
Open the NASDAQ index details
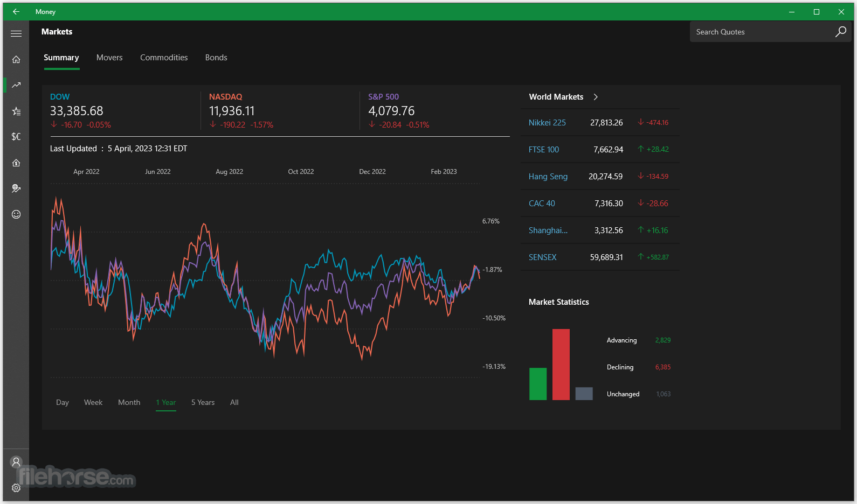(226, 97)
